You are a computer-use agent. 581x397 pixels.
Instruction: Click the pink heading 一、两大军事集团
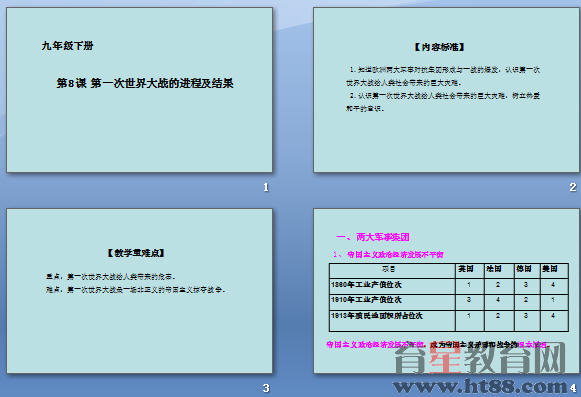[x=373, y=237]
